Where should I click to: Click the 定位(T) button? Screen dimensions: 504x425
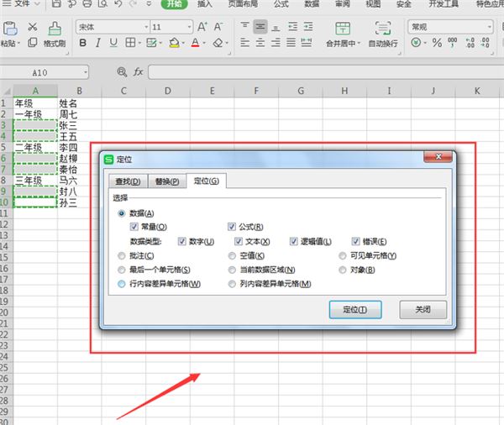click(x=355, y=310)
